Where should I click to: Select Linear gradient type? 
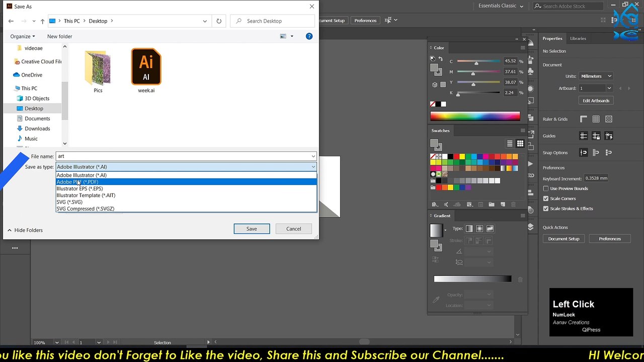(469, 229)
